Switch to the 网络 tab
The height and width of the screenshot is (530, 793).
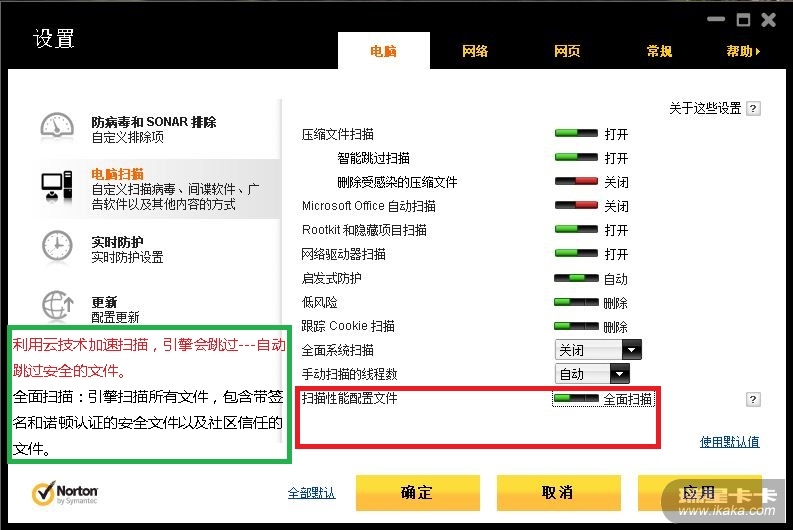click(475, 51)
